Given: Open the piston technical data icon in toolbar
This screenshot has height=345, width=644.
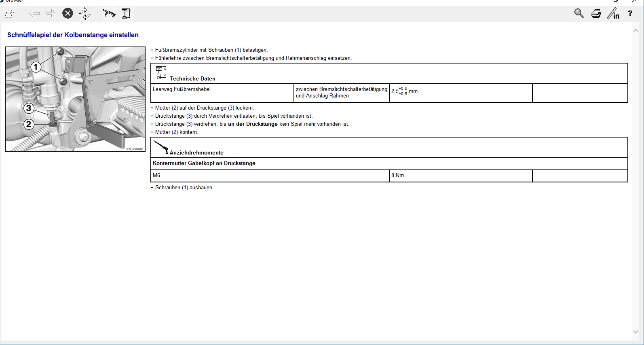Looking at the screenshot, I should point(126,14).
